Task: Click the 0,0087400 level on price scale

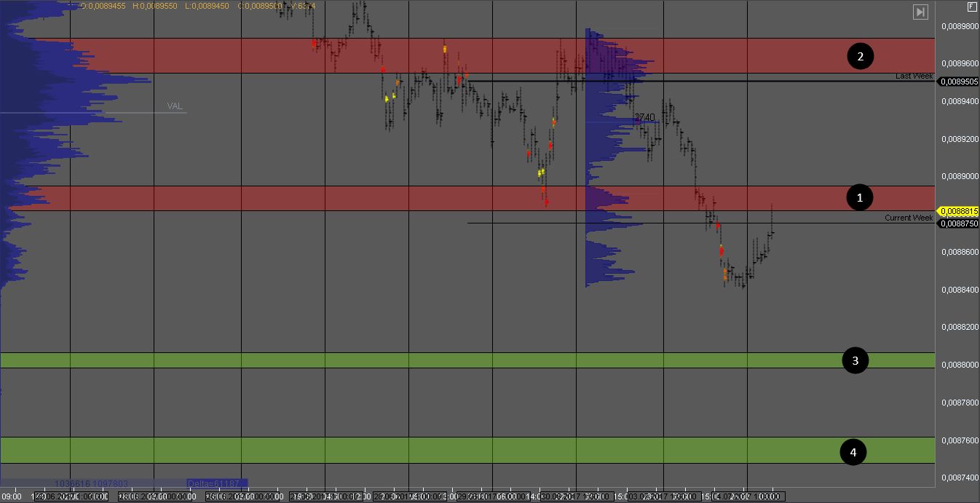Action: tap(958, 478)
